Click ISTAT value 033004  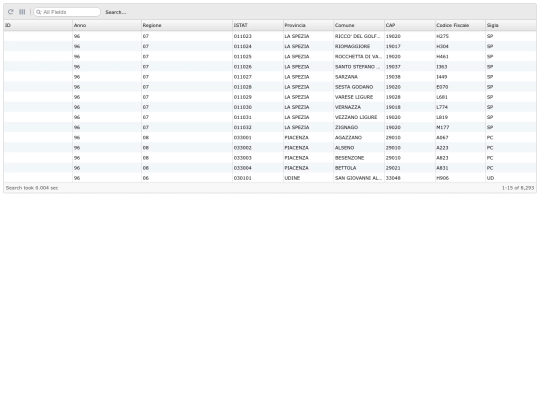point(242,168)
